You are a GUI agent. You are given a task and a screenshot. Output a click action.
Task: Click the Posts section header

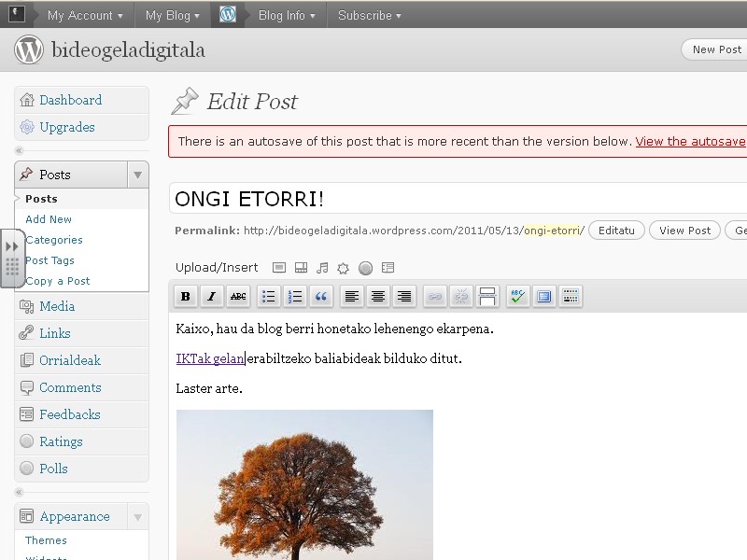(x=72, y=175)
